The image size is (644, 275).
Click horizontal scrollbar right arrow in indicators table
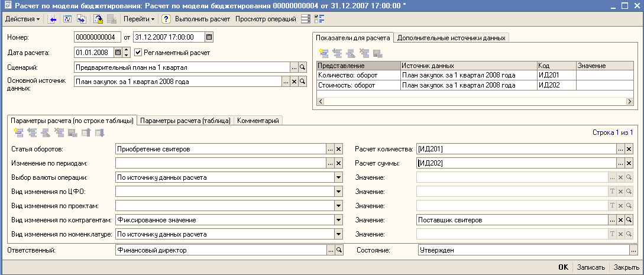tap(629, 101)
